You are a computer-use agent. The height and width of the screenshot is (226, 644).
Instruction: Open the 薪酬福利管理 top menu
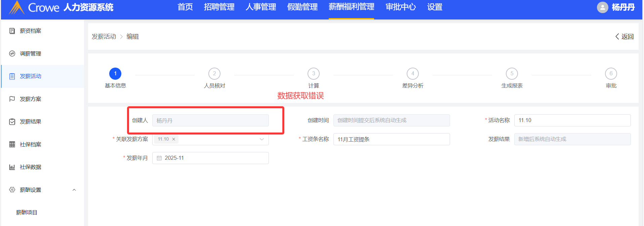(x=352, y=7)
